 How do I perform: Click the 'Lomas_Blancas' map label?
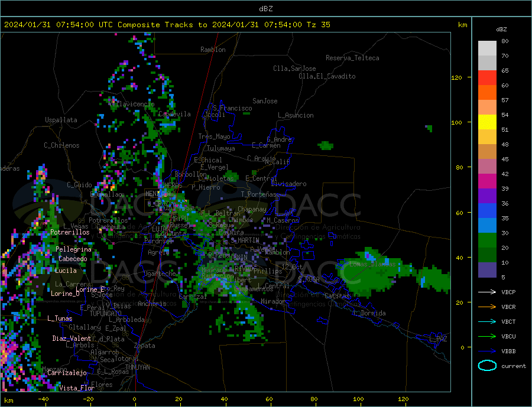[x=372, y=264]
